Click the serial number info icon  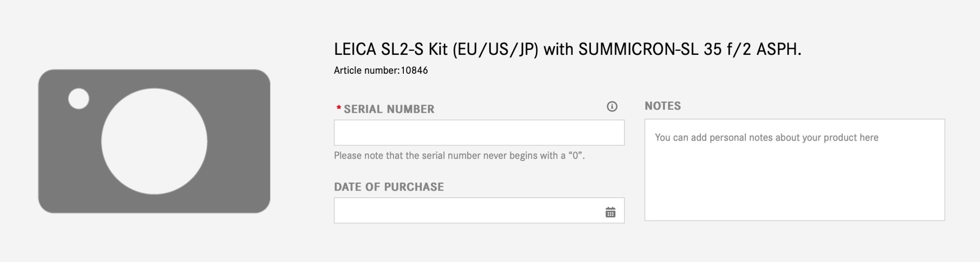tap(612, 107)
